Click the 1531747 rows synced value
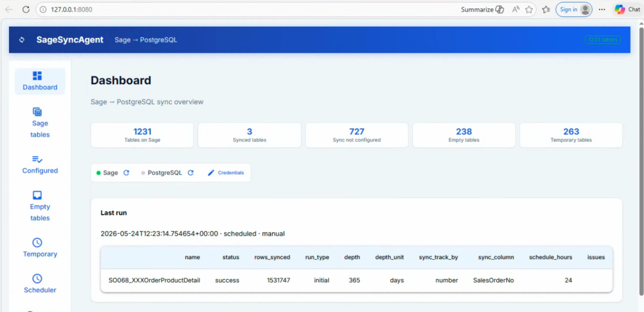Screen dimensions: 644x312 tap(279, 280)
